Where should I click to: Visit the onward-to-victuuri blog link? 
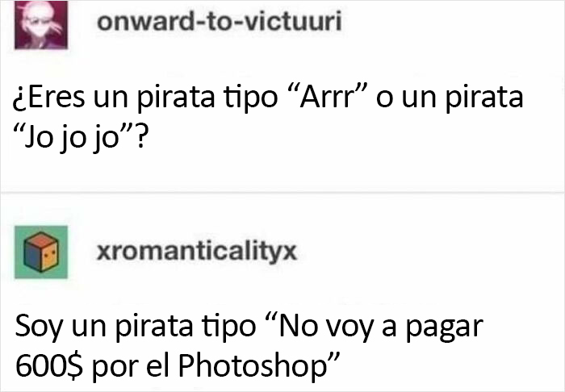(219, 22)
